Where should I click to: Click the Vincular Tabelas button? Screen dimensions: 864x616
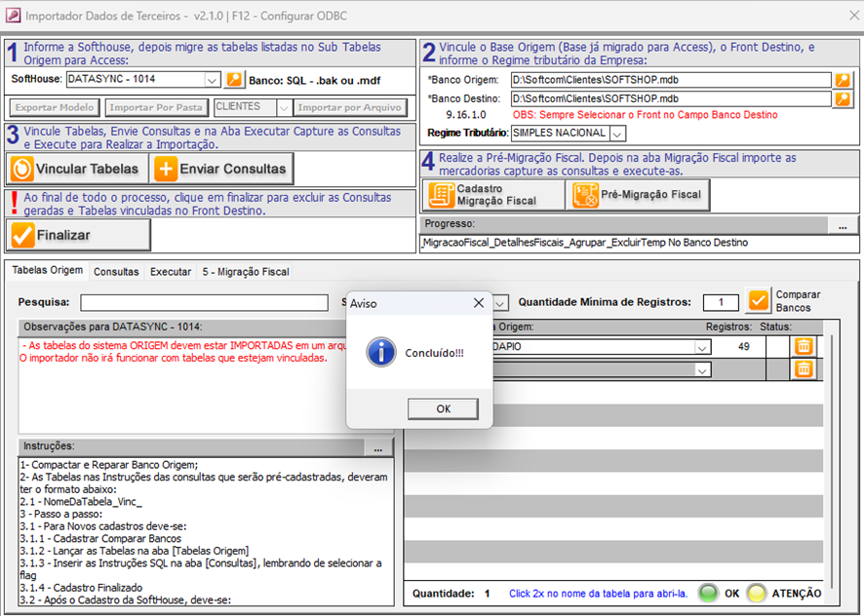[76, 169]
